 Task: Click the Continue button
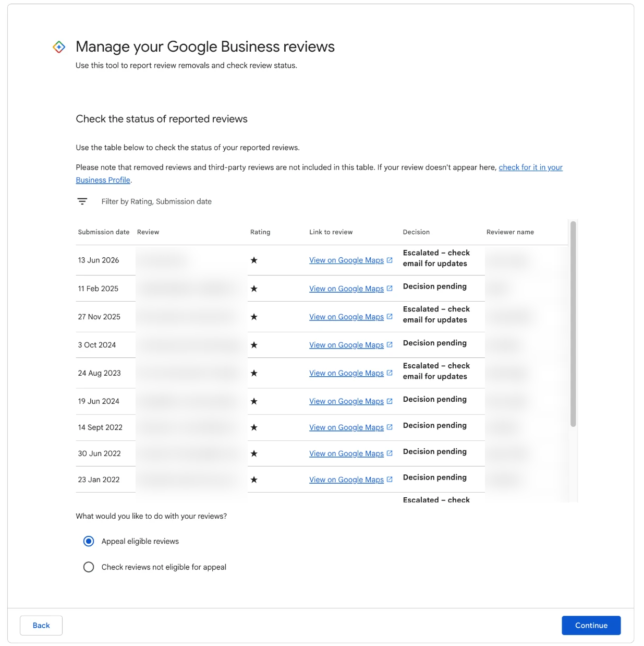click(x=591, y=625)
